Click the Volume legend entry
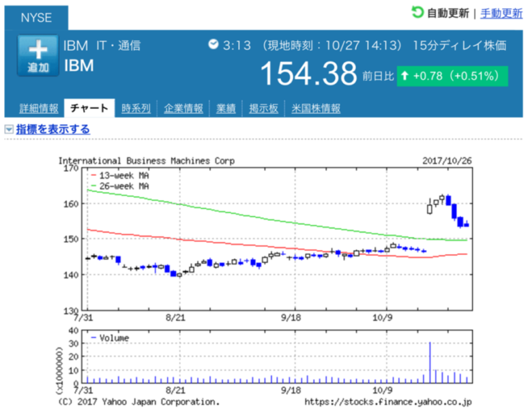Screen dimensions: 532x413 pyautogui.click(x=110, y=338)
